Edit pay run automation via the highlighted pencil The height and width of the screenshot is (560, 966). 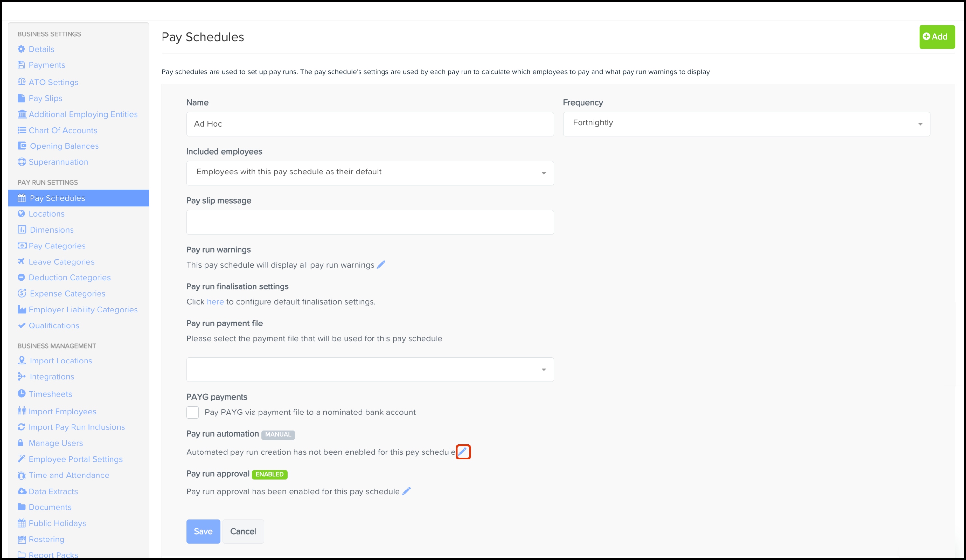coord(463,452)
